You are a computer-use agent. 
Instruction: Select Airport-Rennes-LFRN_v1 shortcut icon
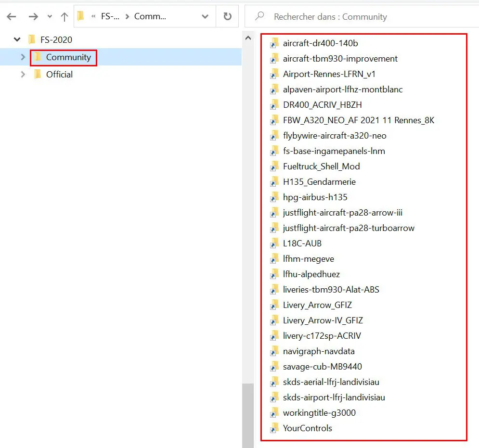[x=274, y=74]
